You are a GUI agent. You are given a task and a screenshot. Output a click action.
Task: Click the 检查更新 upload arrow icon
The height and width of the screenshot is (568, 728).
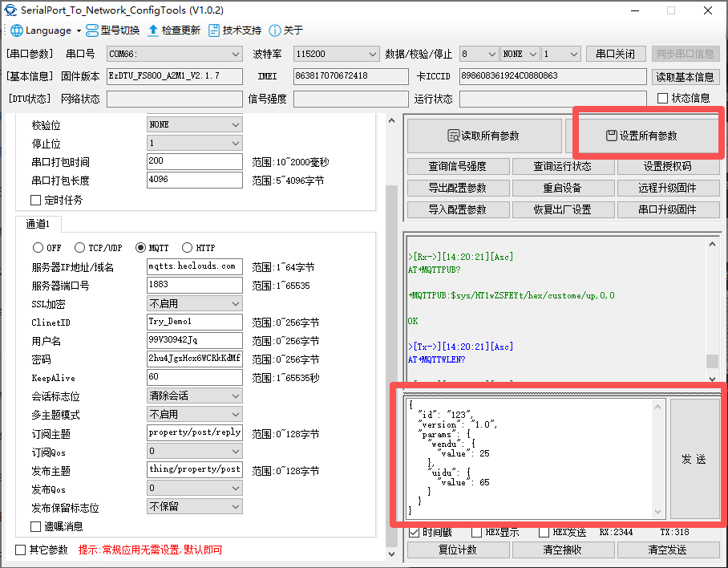[x=153, y=30]
